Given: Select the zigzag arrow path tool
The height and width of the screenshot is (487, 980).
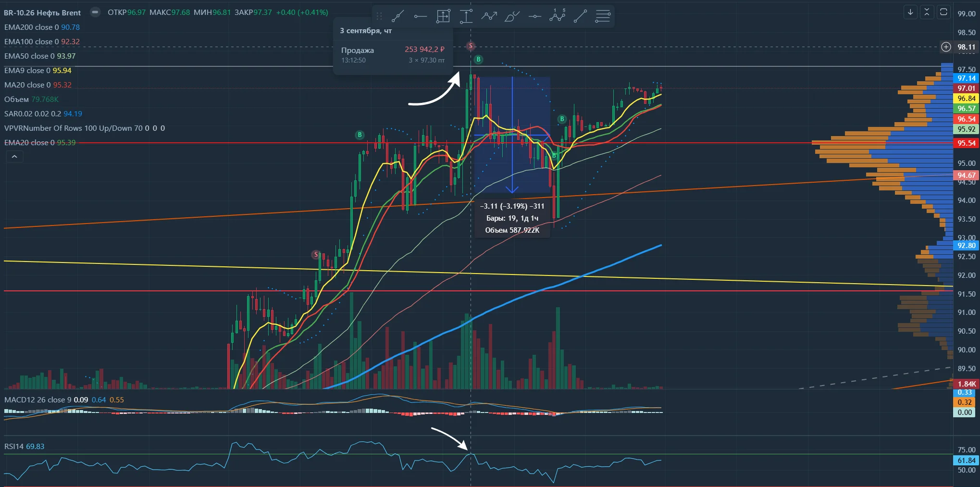Looking at the screenshot, I should [x=489, y=16].
